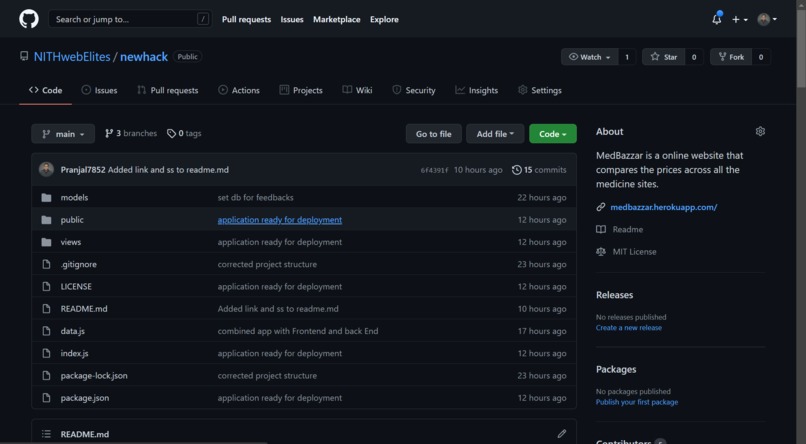806x444 pixels.
Task: Open the MIT License link
Action: 634,252
